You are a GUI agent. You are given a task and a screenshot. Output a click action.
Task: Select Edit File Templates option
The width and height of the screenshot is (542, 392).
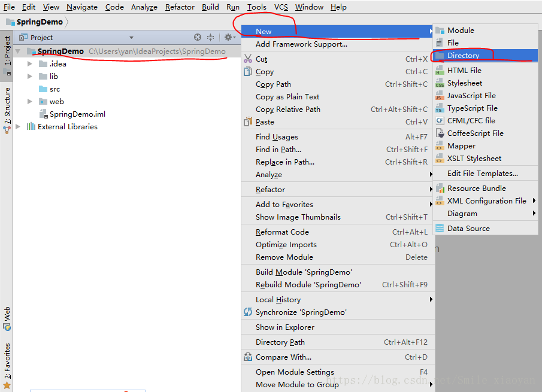point(485,174)
